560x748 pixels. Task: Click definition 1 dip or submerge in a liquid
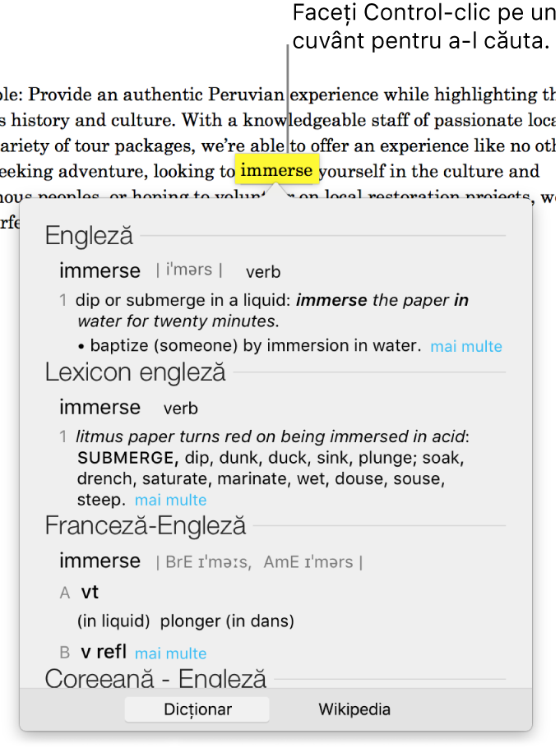point(247,300)
